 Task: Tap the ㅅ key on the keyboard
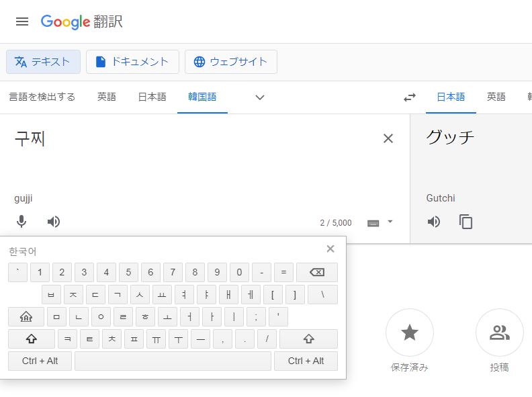click(140, 294)
